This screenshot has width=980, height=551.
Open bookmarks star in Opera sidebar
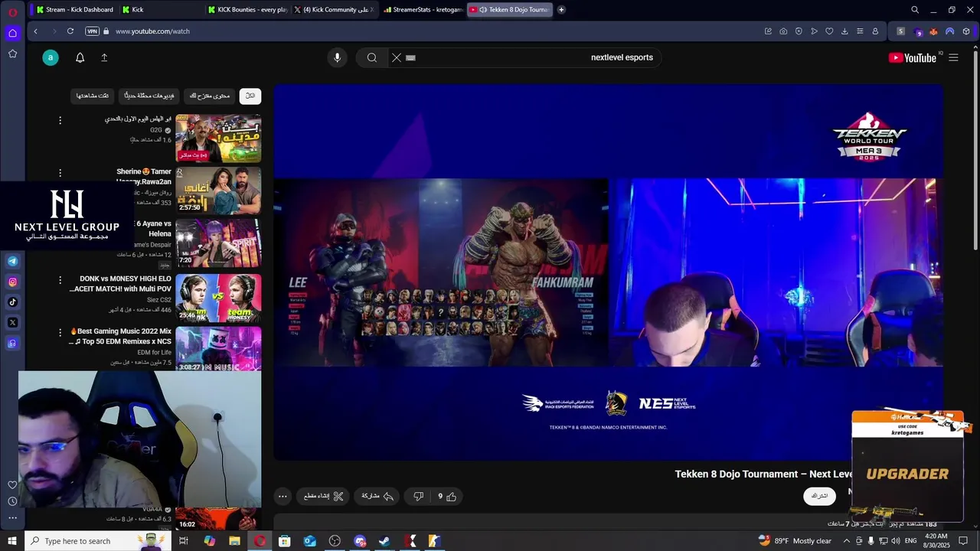click(12, 54)
